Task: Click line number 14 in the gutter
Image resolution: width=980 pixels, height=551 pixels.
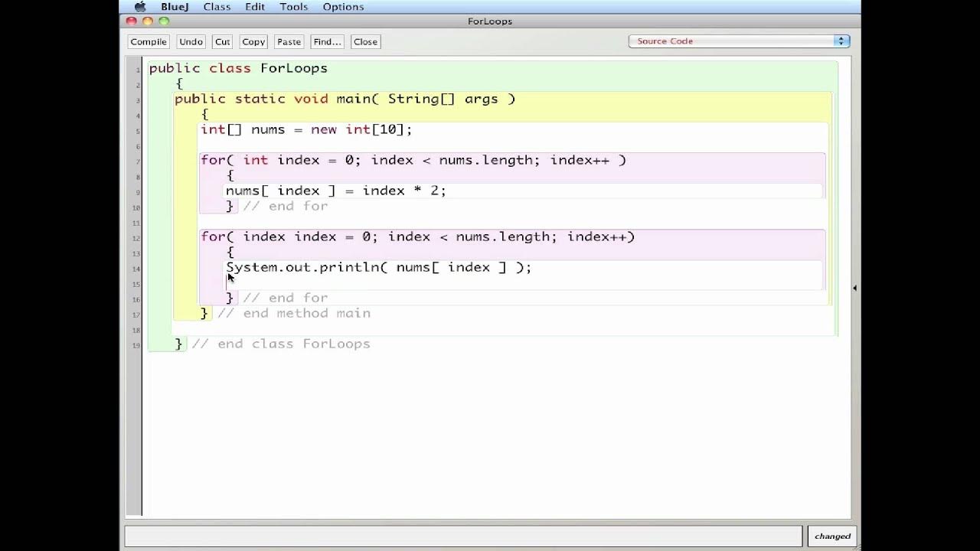Action: (137, 269)
